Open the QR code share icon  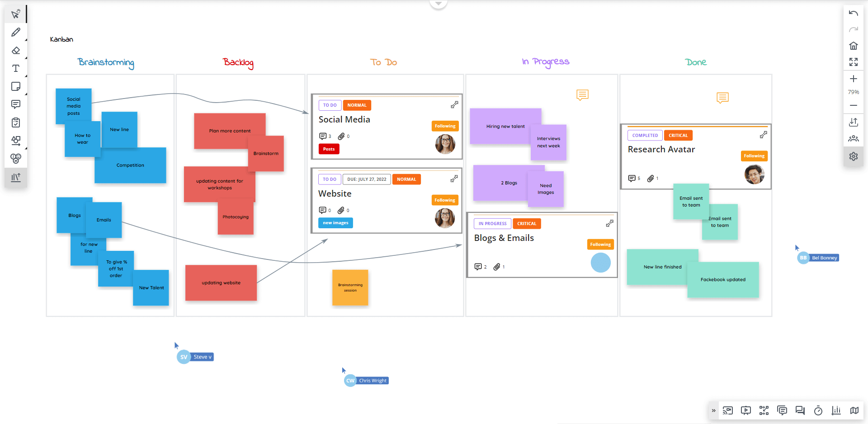point(764,410)
